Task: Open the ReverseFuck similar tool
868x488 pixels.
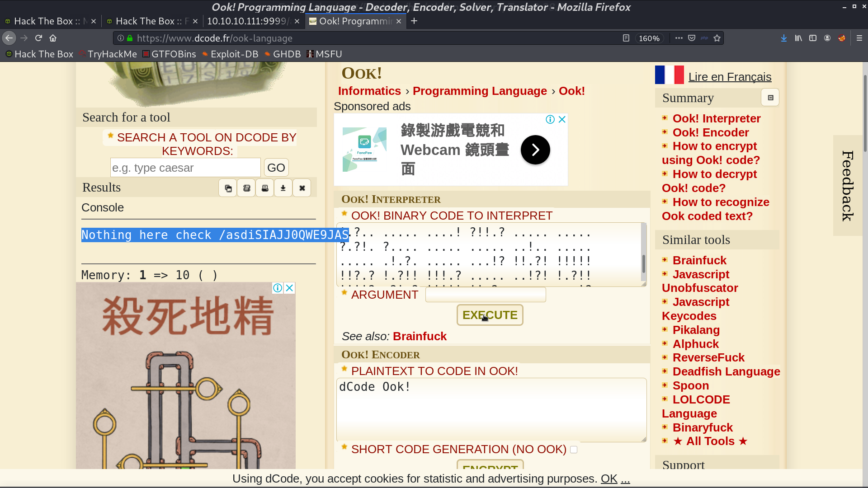Action: [x=708, y=358]
